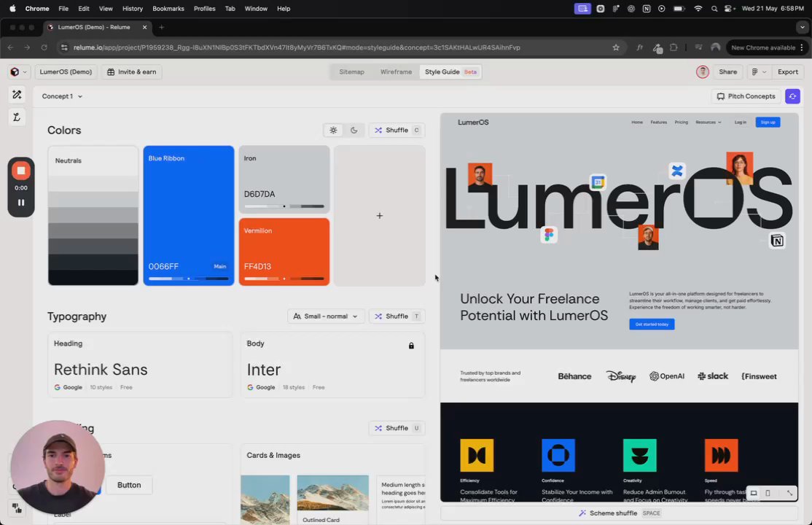
Task: Toggle the Body font lock icon
Action: tap(411, 346)
